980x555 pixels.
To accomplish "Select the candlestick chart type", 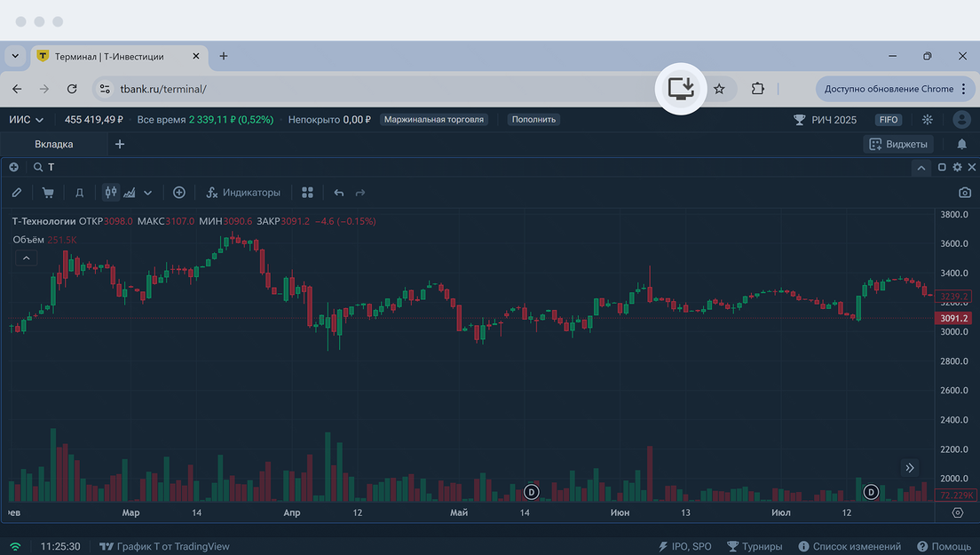I will pyautogui.click(x=111, y=193).
